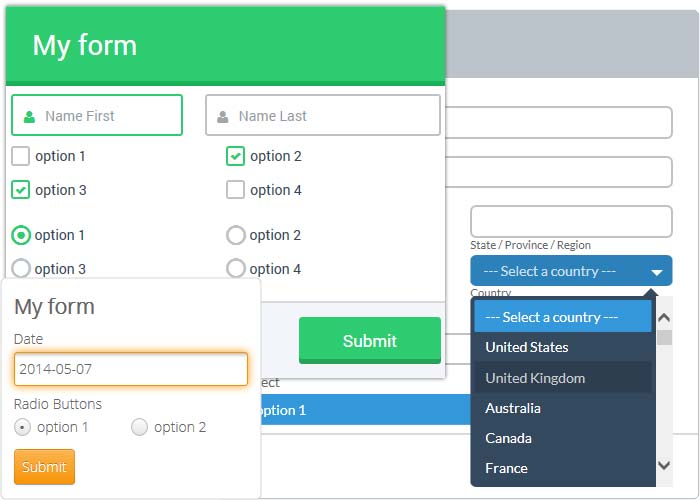Click the person icon in Name First

tap(30, 116)
